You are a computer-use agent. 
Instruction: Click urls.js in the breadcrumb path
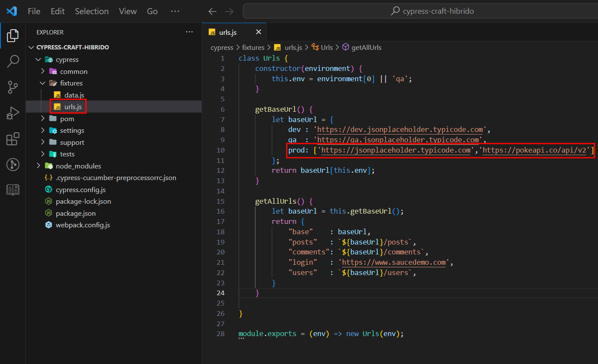point(294,47)
